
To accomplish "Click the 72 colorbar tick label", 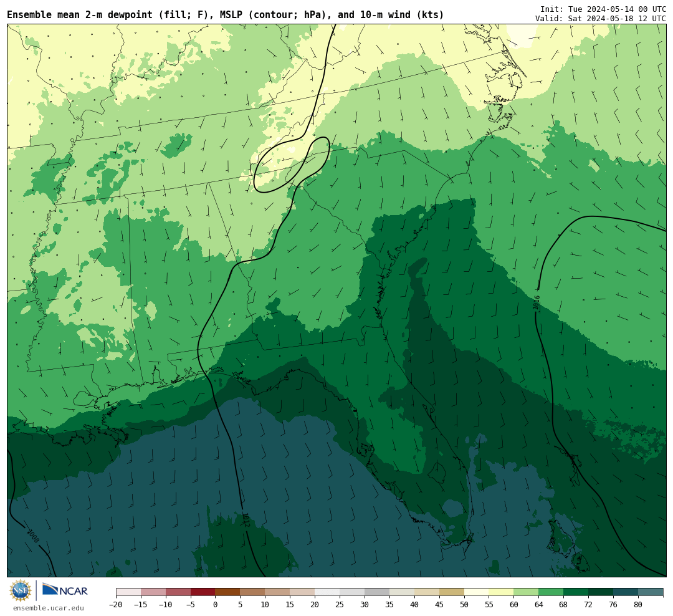I will click(x=589, y=605).
